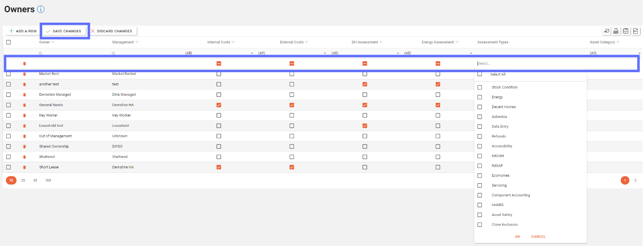The height and width of the screenshot is (246, 644).
Task: Click the info icon beside Owners title
Action: (41, 9)
